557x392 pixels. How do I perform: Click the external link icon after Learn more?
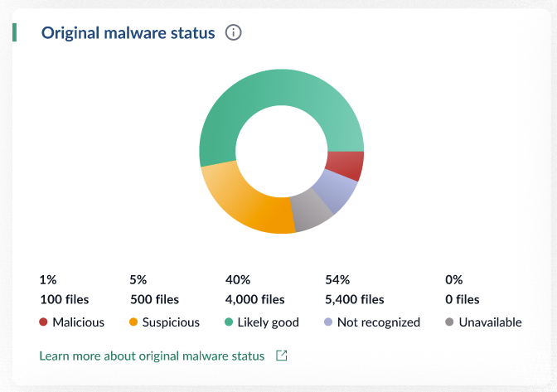[282, 356]
